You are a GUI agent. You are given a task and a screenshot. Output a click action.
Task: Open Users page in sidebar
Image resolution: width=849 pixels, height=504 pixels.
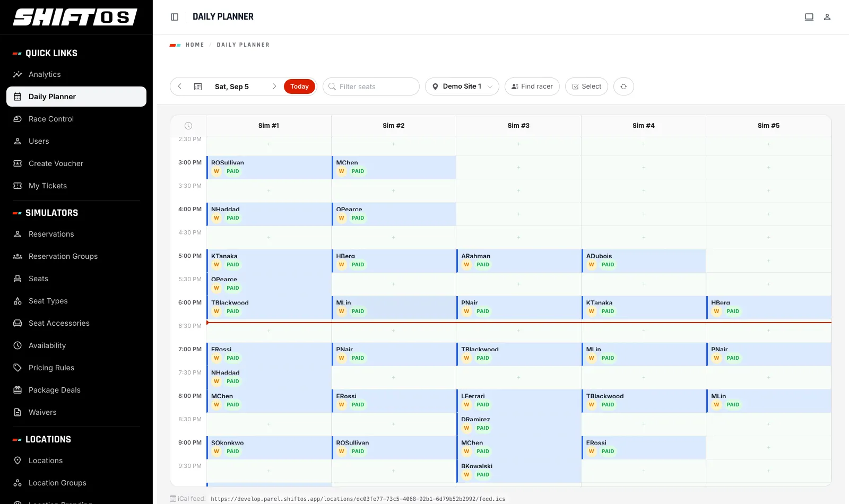pos(76,141)
